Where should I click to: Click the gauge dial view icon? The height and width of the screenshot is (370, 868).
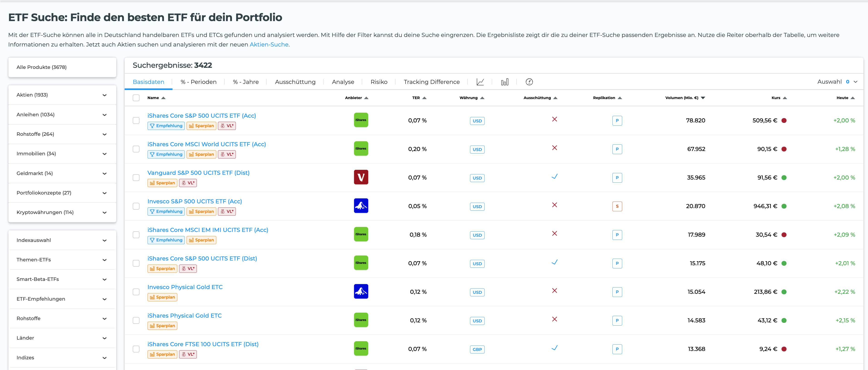point(529,82)
